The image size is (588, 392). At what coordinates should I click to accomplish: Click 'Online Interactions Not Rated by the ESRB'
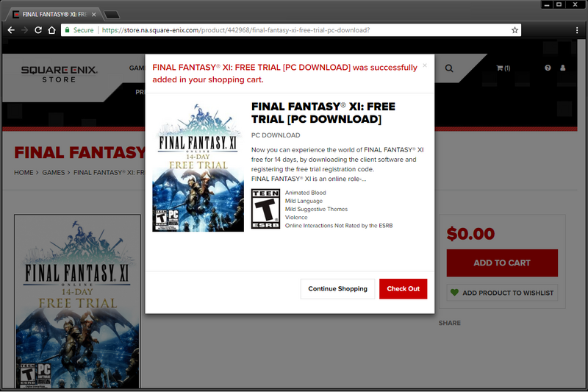tap(339, 226)
